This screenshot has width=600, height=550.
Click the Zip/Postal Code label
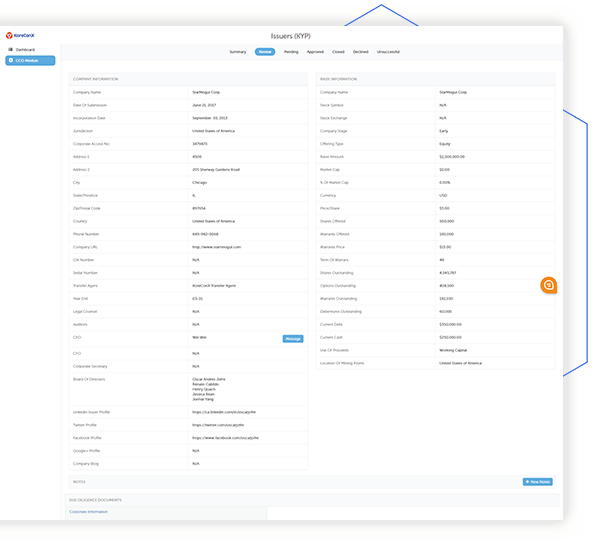click(x=86, y=208)
